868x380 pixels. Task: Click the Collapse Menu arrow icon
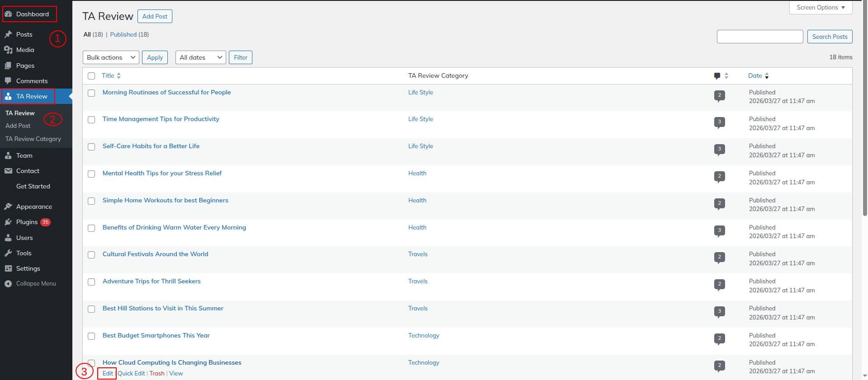point(8,284)
